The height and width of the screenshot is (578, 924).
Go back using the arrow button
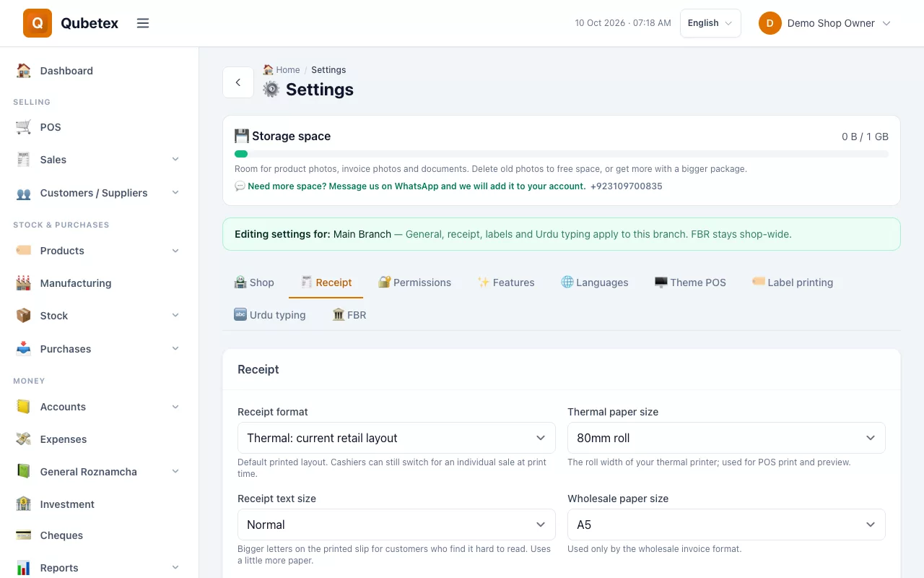238,82
